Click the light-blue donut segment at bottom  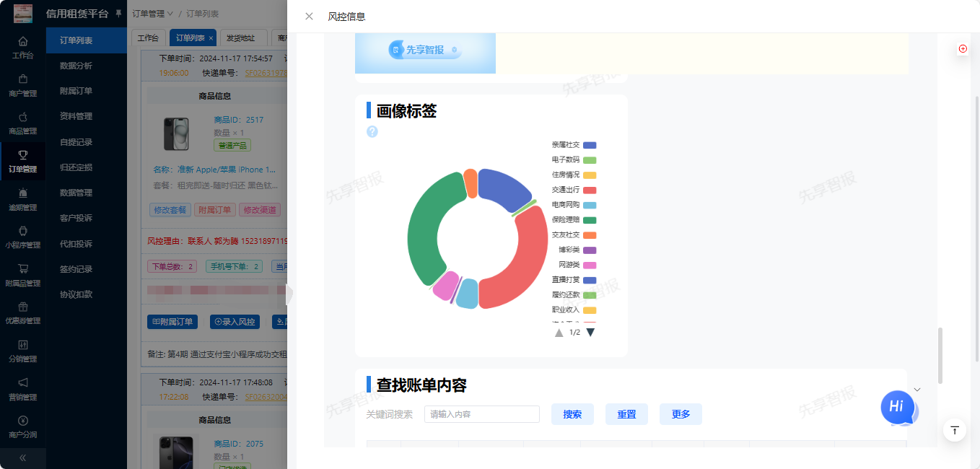(x=468, y=294)
